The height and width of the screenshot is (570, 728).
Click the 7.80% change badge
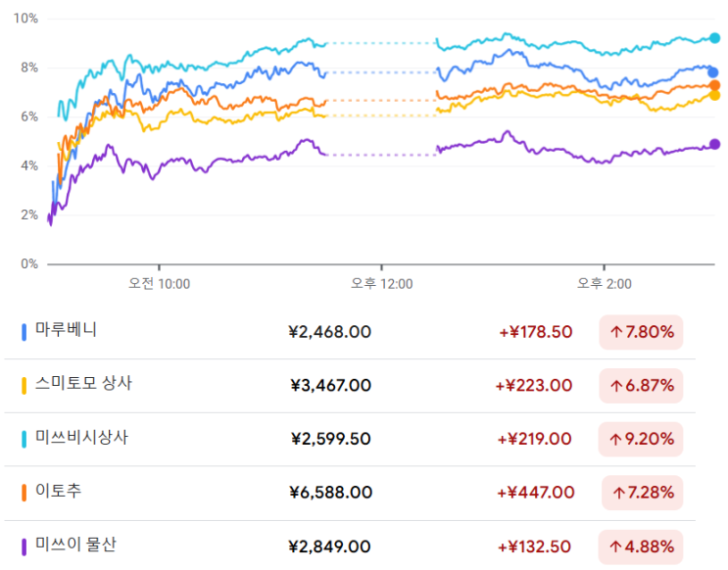pos(642,332)
